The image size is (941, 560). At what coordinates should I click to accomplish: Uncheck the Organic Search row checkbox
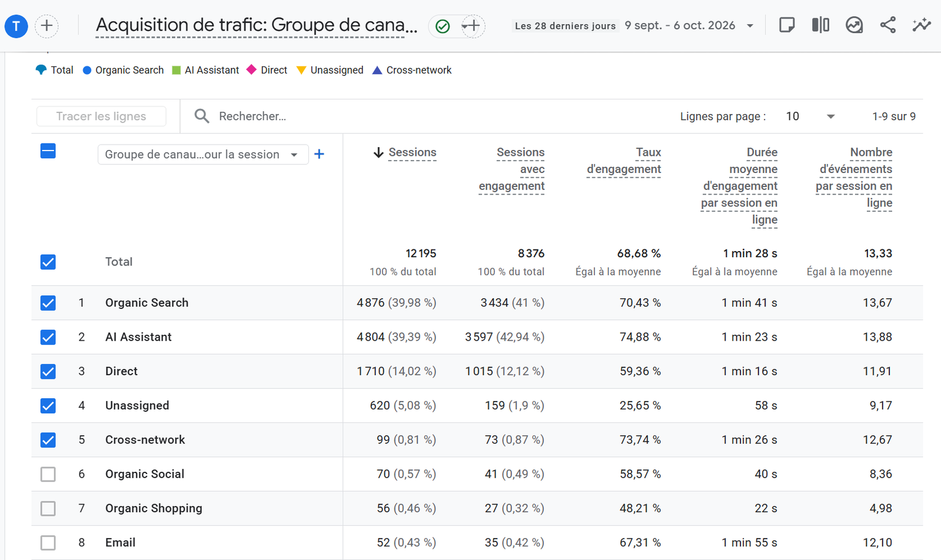click(x=48, y=303)
